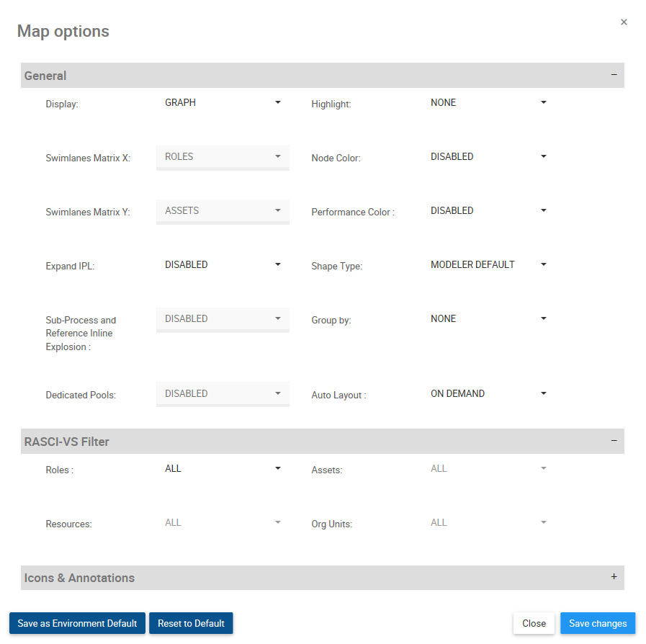646x644 pixels.
Task: Click the Shape Type: label
Action: (337, 266)
